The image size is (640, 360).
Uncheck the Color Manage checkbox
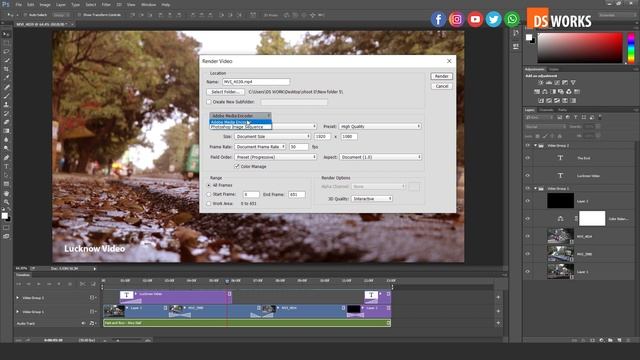(237, 167)
